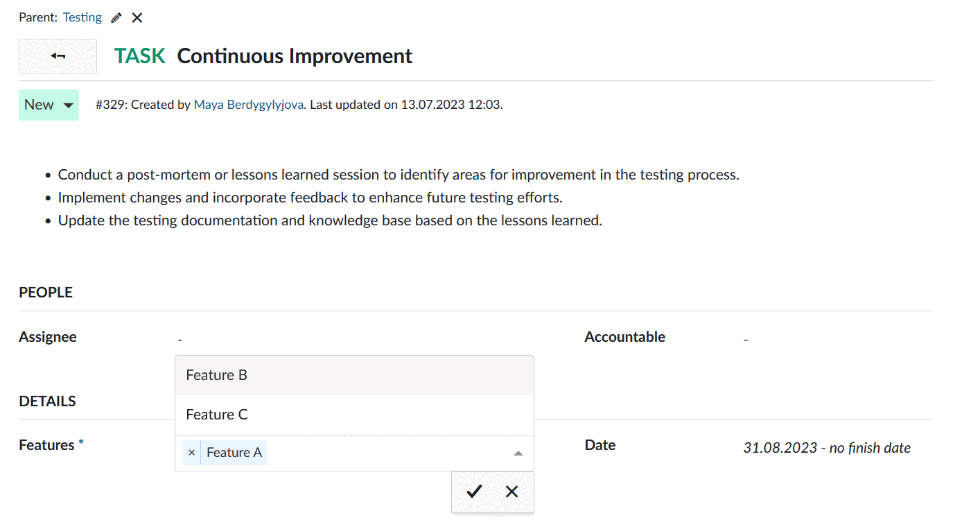Click the back arrow to return to list

pyautogui.click(x=58, y=56)
